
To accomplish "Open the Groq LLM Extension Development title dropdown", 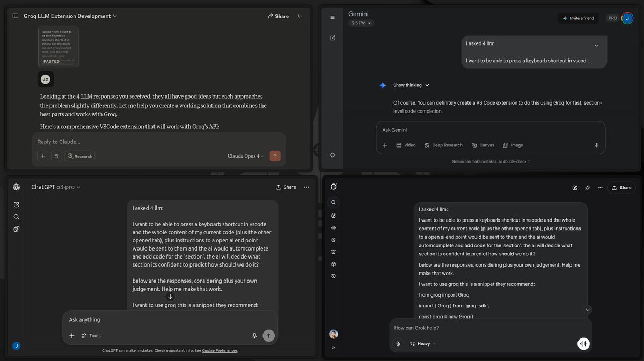I will 70,16.
